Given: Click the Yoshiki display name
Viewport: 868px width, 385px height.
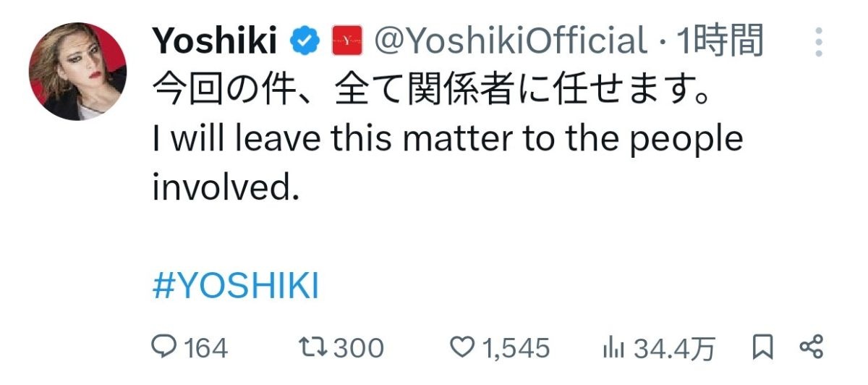Looking at the screenshot, I should coord(215,41).
